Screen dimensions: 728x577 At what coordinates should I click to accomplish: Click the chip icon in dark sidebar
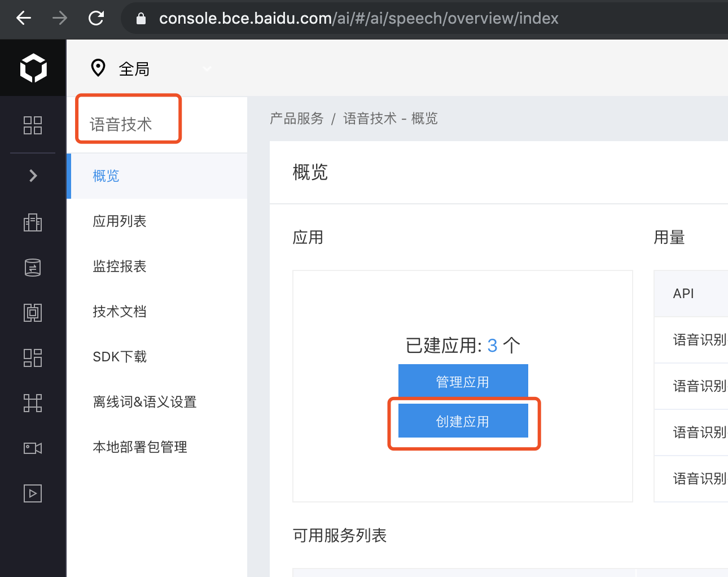[x=33, y=313]
